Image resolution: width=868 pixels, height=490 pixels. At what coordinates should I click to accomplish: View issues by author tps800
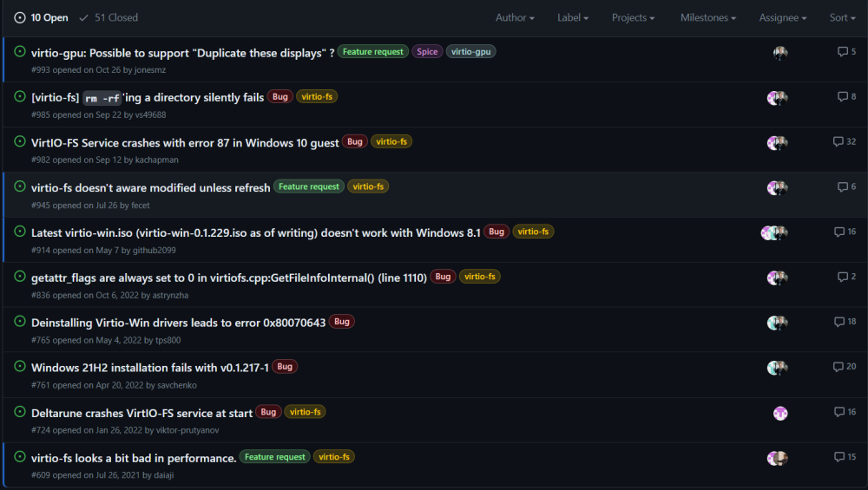[x=168, y=340]
